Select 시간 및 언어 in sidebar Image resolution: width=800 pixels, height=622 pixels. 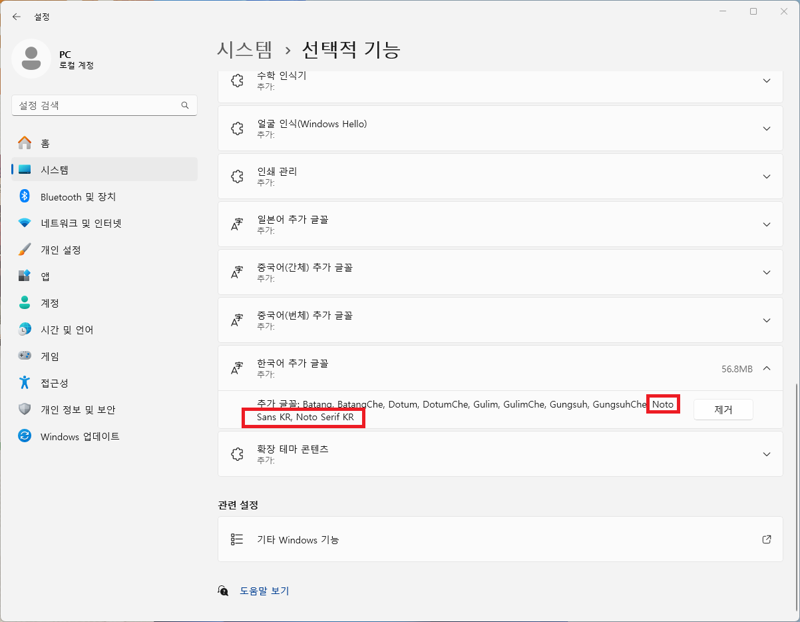pos(104,330)
